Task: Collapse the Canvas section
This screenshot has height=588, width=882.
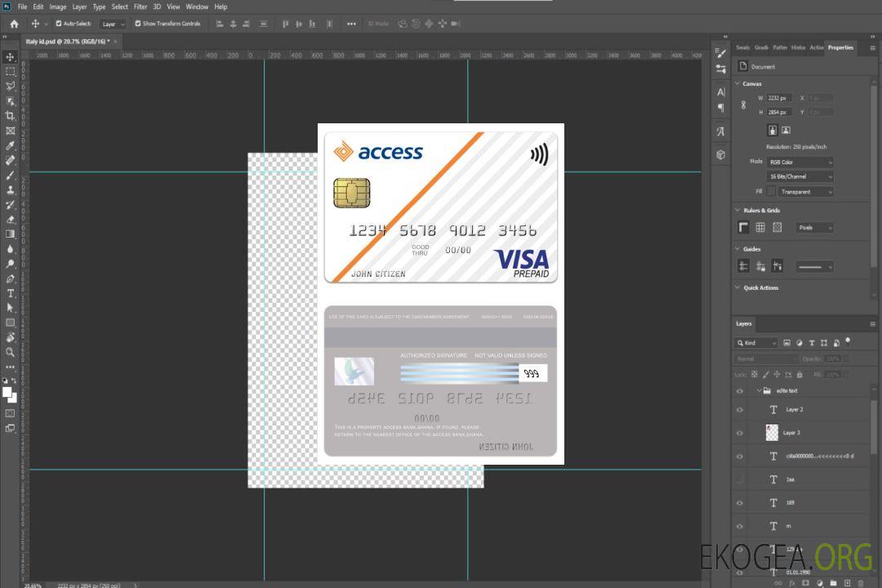Action: click(737, 83)
